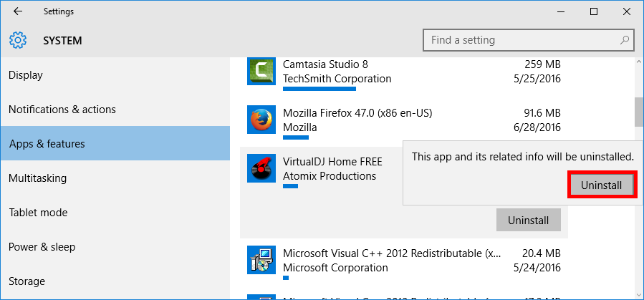Open the Multitasking section

tap(37, 178)
